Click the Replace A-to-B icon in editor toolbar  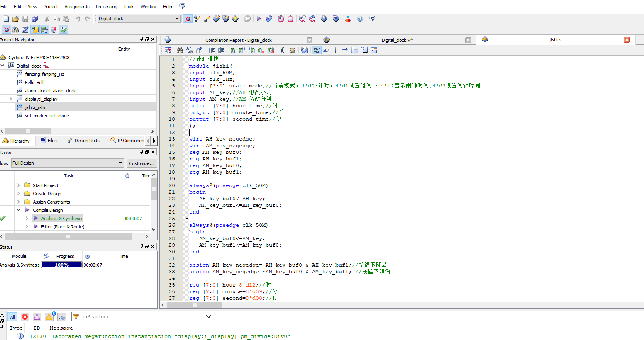pos(189,50)
